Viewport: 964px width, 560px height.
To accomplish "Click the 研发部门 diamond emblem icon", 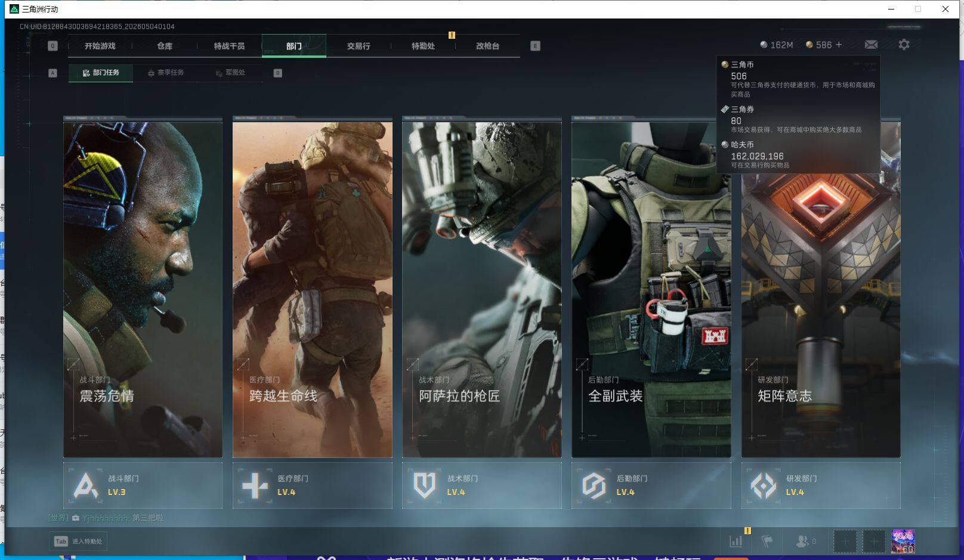I will pos(764,485).
